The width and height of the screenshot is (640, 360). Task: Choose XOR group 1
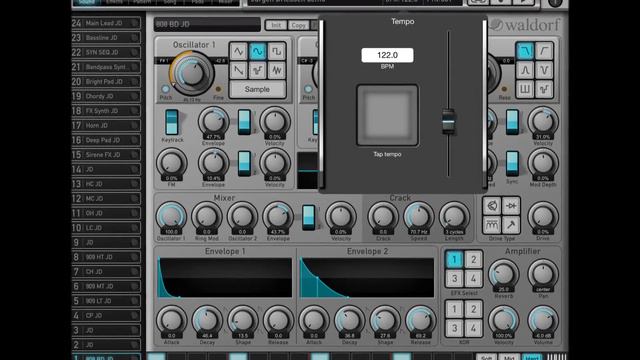point(454,309)
